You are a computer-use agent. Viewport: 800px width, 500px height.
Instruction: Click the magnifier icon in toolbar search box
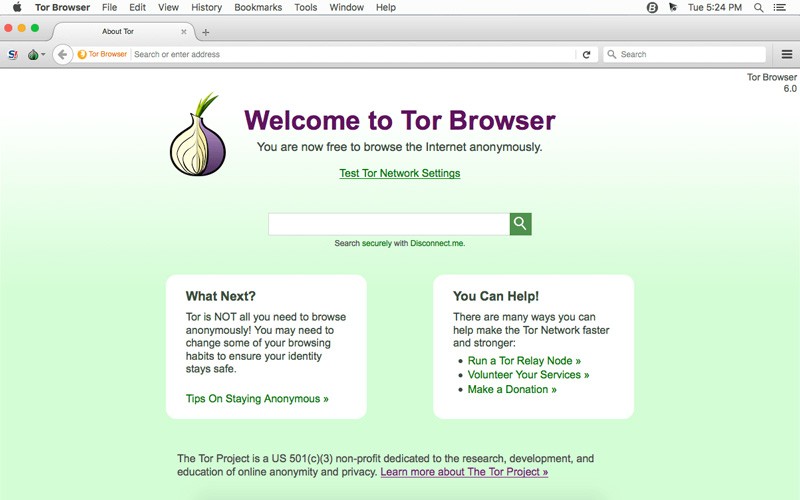click(611, 54)
